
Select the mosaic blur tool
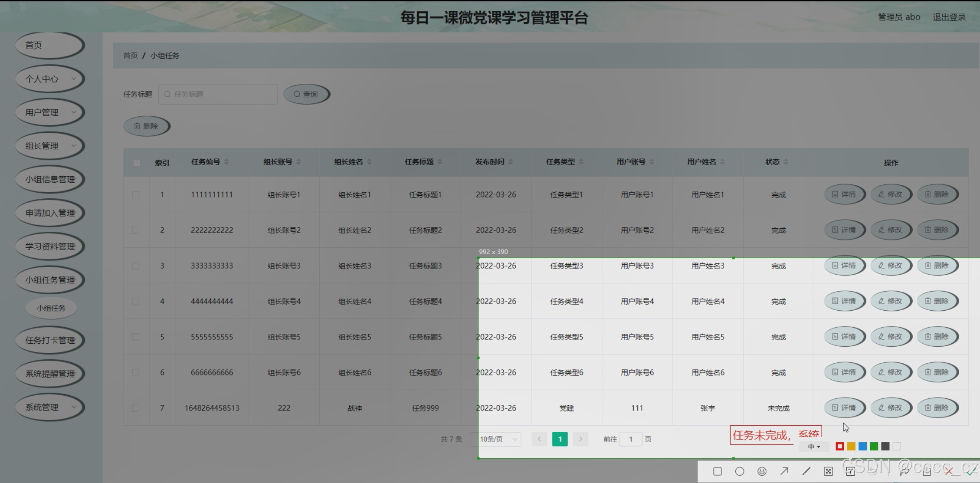point(828,471)
